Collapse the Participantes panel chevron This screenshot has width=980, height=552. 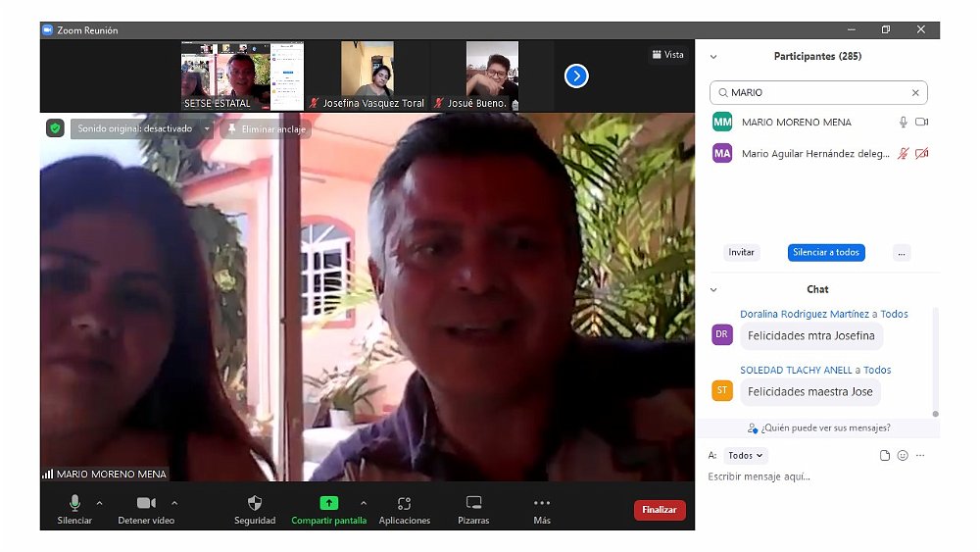[713, 57]
